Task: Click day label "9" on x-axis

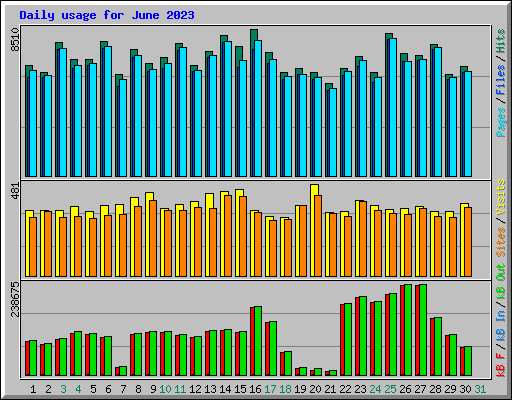Action: [x=153, y=389]
